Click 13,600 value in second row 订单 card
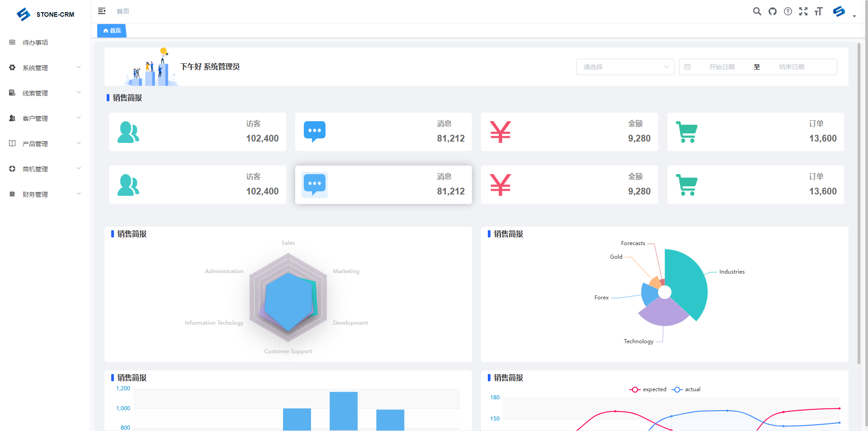 point(823,191)
